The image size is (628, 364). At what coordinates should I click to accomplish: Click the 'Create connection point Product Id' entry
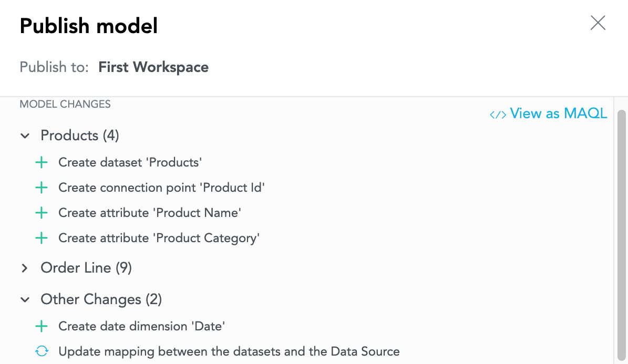click(161, 188)
